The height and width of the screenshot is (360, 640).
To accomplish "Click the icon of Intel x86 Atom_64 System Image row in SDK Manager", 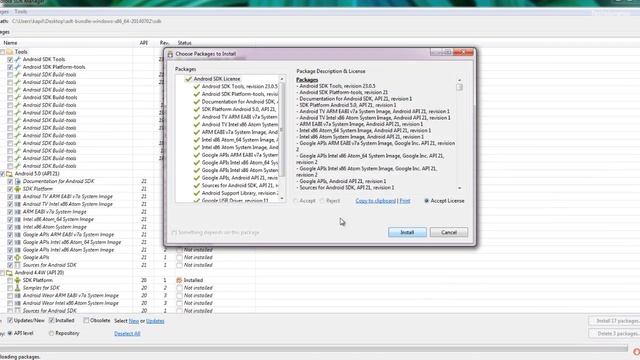I will [x=18, y=219].
